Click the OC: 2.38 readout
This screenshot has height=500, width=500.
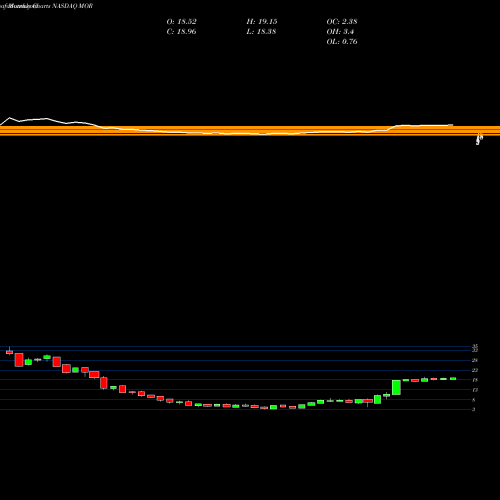(x=342, y=22)
